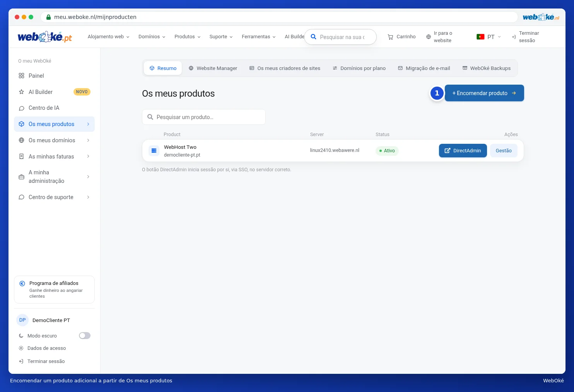Click the Dados de acesso gear icon
Viewport: 574px width, 392px height.
tap(21, 348)
